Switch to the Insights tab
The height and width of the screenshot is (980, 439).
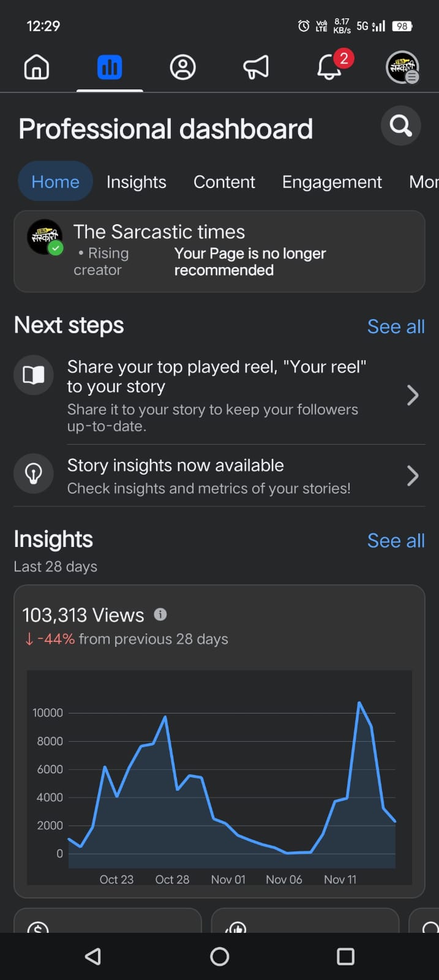tap(136, 182)
